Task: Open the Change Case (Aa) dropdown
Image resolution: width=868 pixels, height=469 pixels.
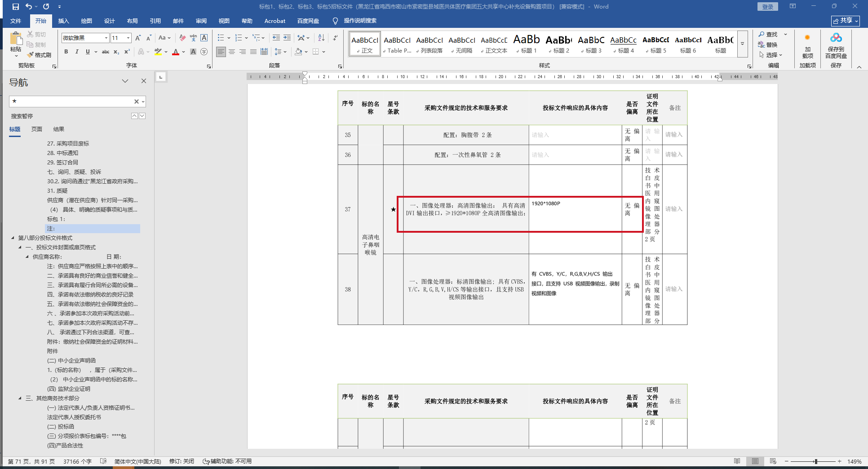Action: (x=164, y=38)
